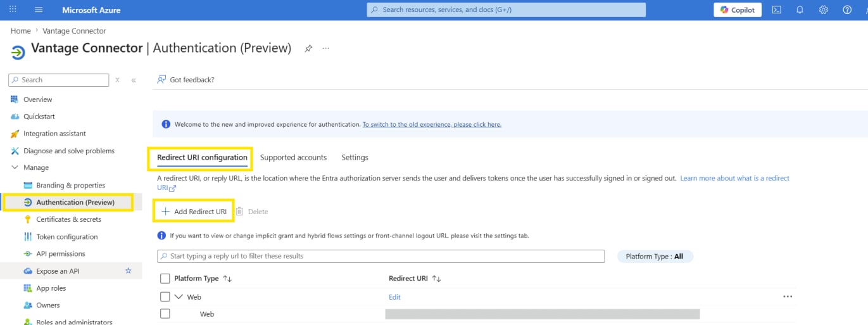Switch to Supported accounts tab
This screenshot has height=325, width=868.
(293, 157)
